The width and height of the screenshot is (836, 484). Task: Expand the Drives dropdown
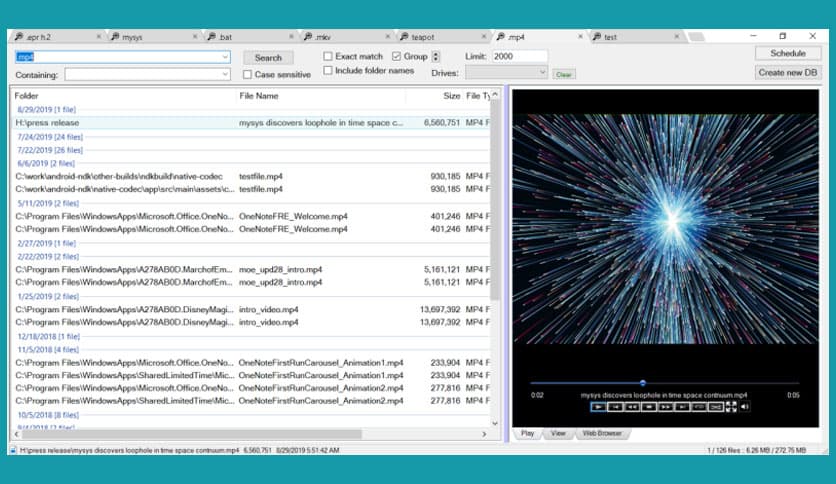542,72
